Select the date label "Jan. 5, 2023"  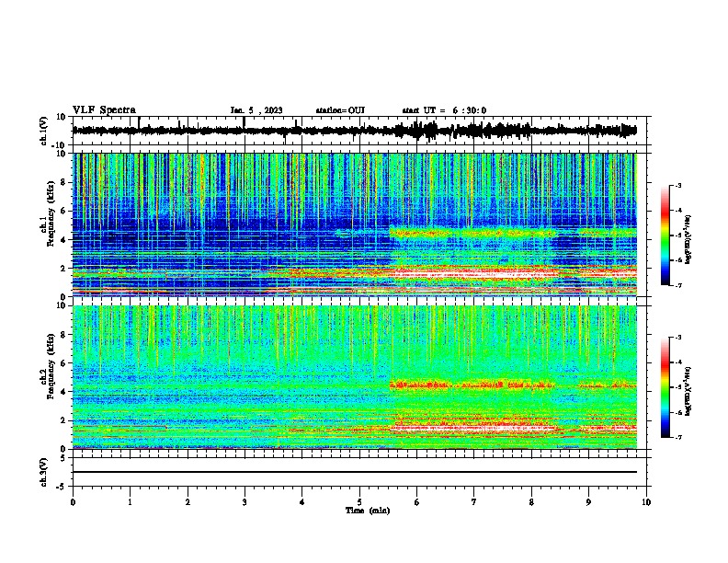(256, 110)
